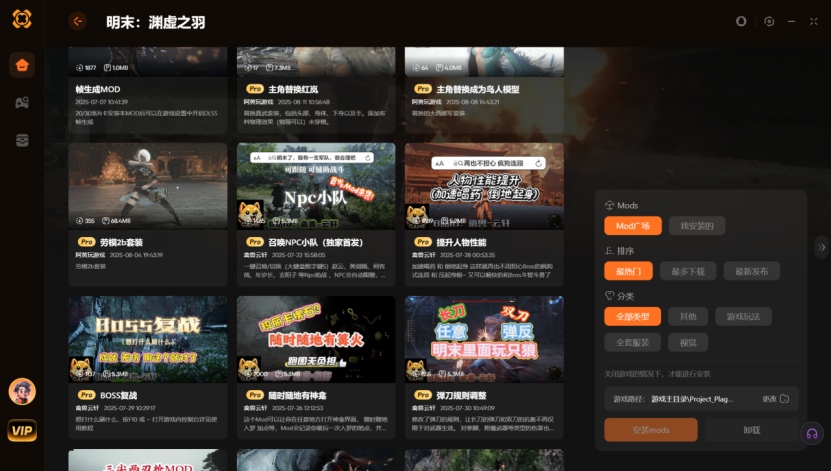Sort mods by 最多下载
The width and height of the screenshot is (831, 471).
[x=688, y=271]
